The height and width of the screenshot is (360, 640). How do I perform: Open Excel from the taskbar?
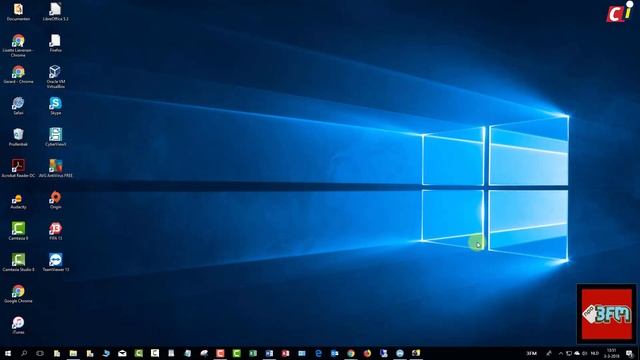[253, 353]
